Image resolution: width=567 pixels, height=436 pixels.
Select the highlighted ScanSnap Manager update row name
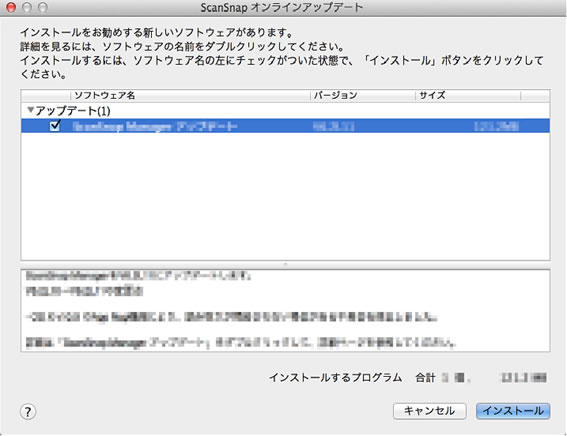(x=155, y=126)
